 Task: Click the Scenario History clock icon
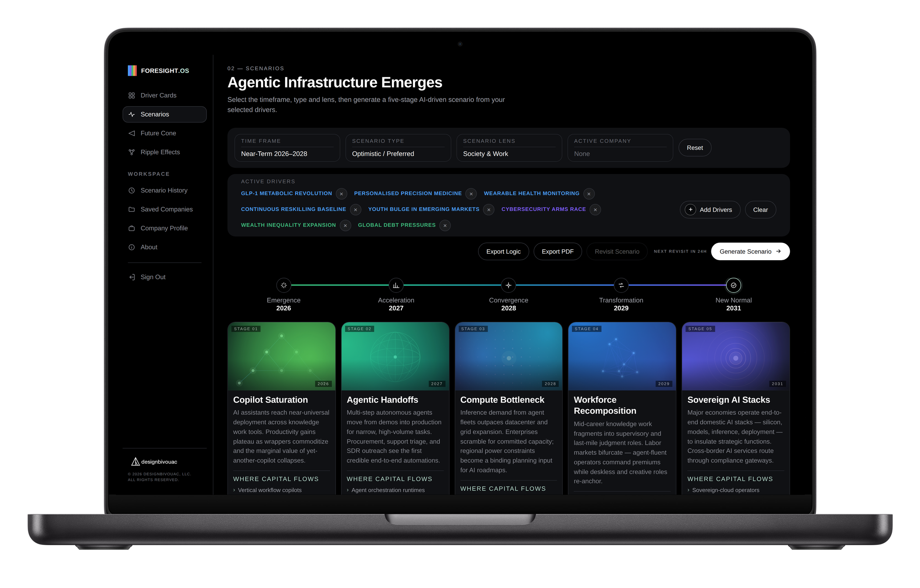tap(132, 190)
